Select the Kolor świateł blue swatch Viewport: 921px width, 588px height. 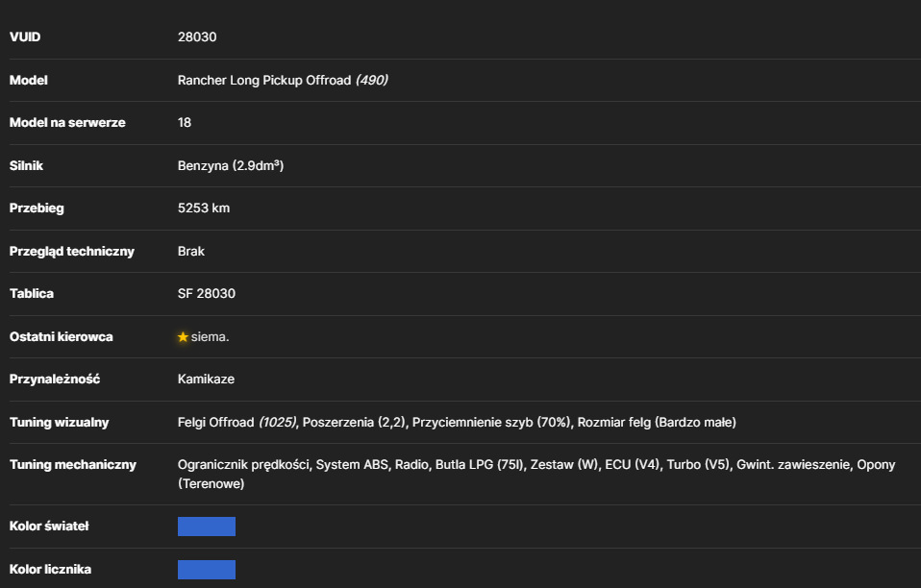[207, 527]
